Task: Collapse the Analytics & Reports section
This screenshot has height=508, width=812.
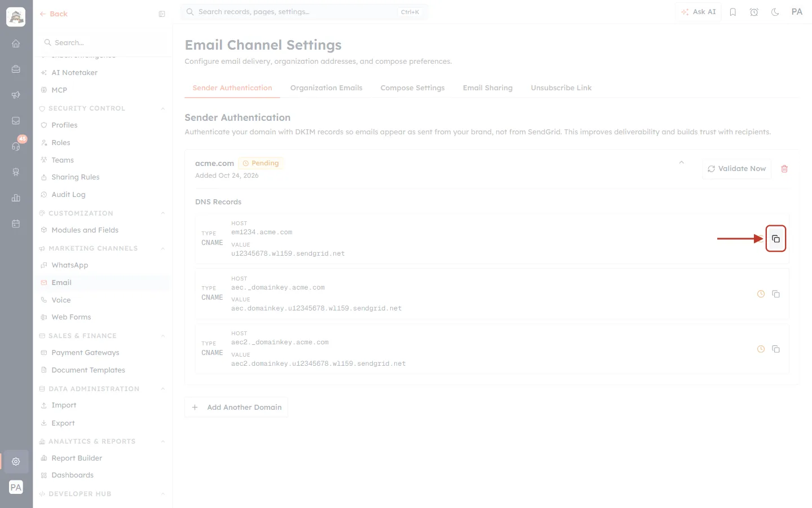Action: [x=163, y=441]
